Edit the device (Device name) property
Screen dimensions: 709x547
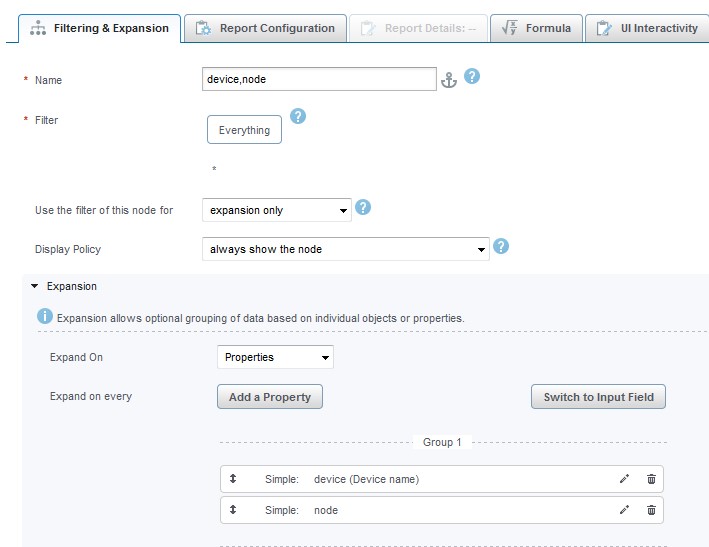[625, 479]
